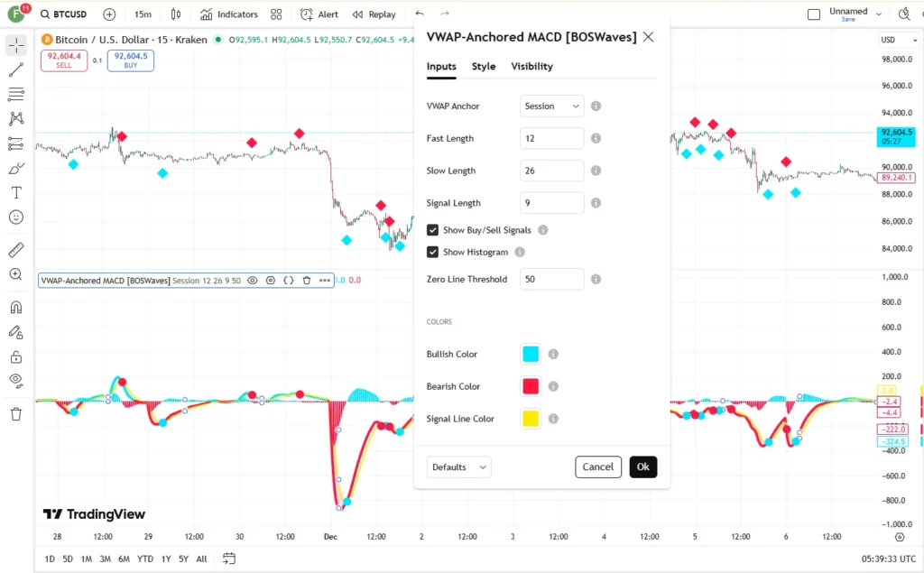Open indicator templates grid icon
The width and height of the screenshot is (924, 573).
(276, 14)
